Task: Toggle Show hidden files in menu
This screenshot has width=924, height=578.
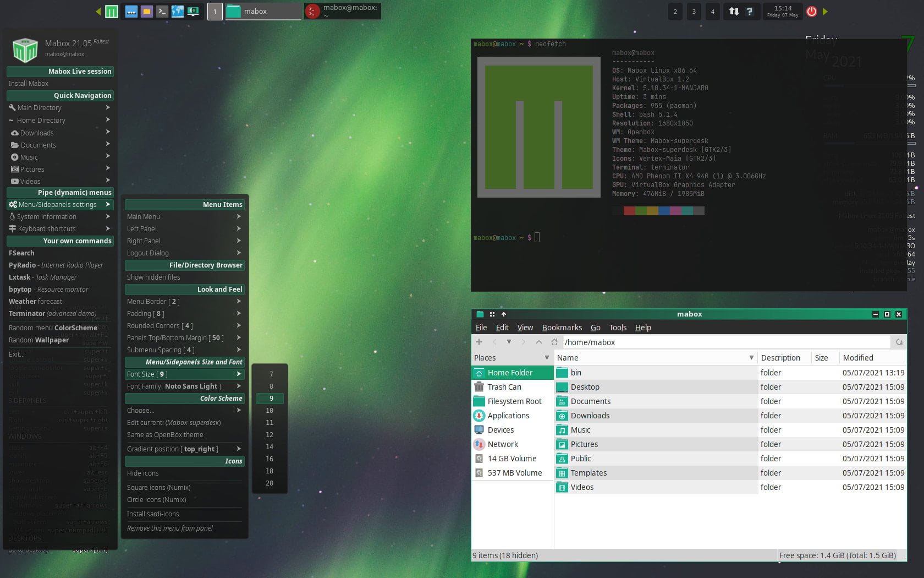Action: (153, 277)
